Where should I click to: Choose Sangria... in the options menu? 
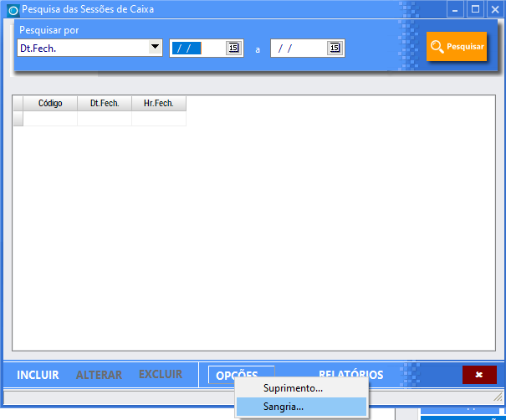(284, 407)
